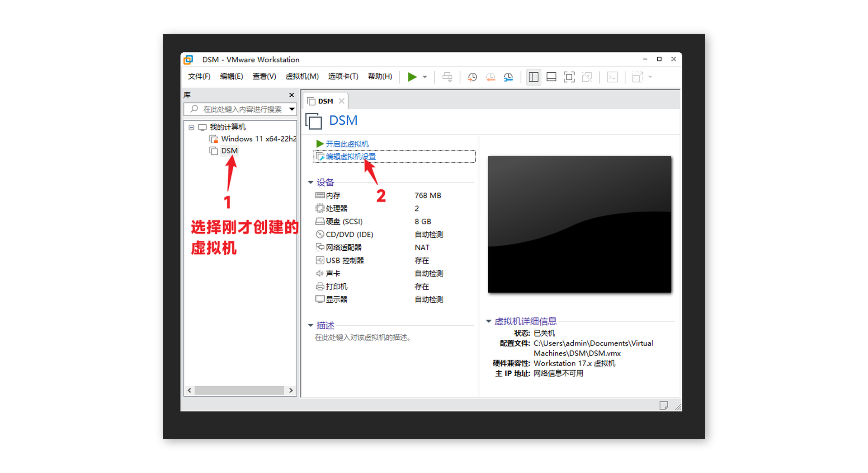Open the 虚拟机(M) menu
Image resolution: width=868 pixels, height=473 pixels.
(302, 76)
